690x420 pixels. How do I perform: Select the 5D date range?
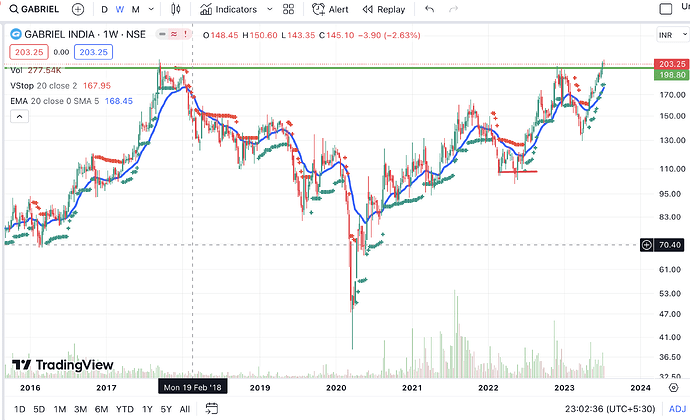click(x=39, y=409)
